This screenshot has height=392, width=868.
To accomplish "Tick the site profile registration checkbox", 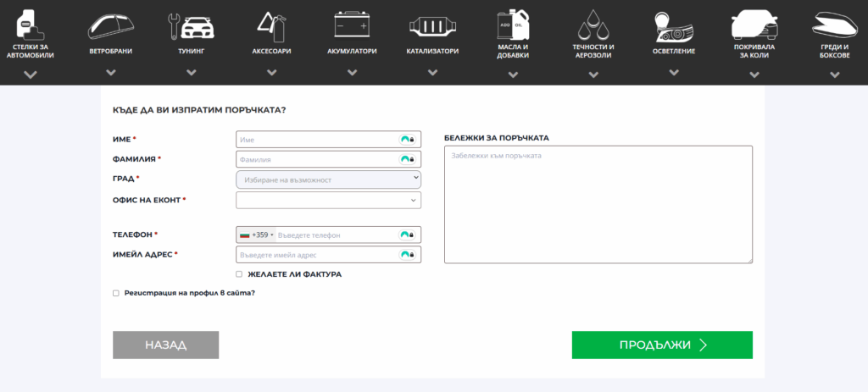I will coord(116,293).
